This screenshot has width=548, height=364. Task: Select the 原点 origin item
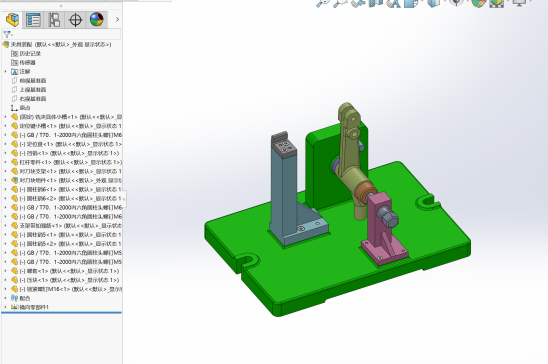tap(21, 108)
